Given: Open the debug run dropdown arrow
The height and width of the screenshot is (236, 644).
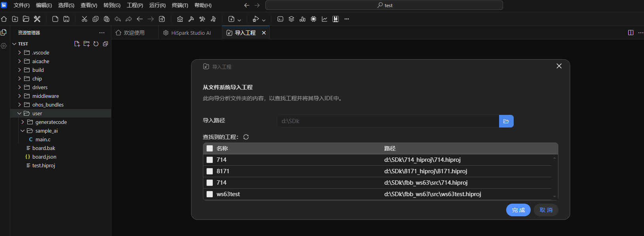Looking at the screenshot, I should (x=264, y=20).
